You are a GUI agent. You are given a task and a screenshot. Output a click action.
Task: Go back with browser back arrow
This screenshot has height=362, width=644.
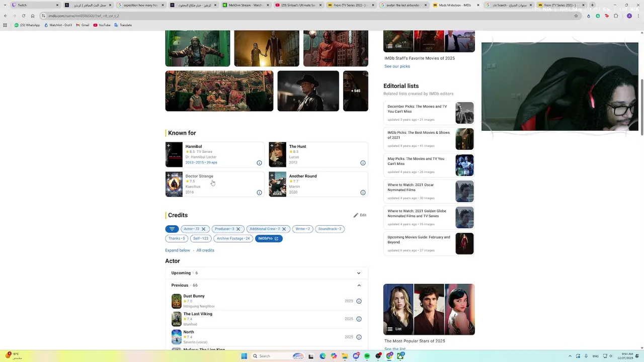pos(6,16)
